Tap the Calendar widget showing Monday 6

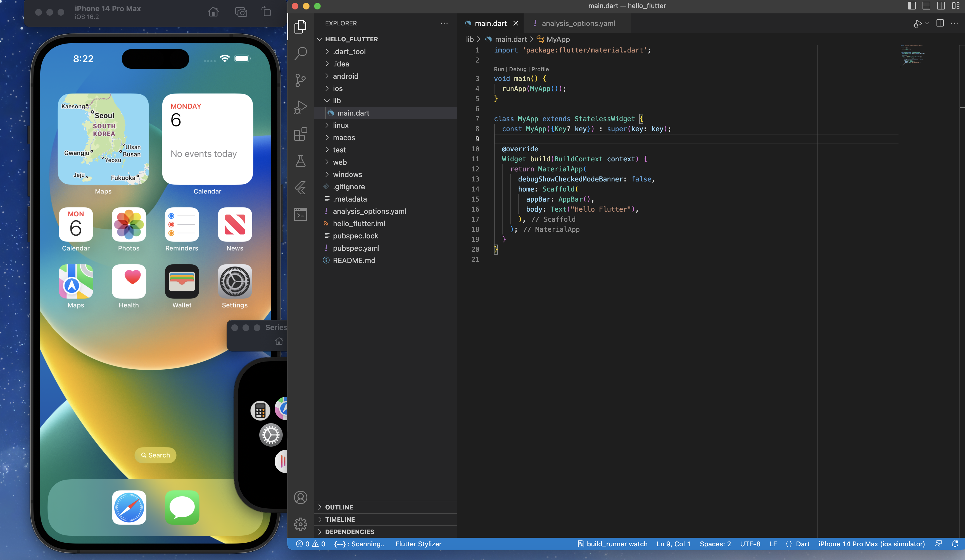tap(208, 139)
